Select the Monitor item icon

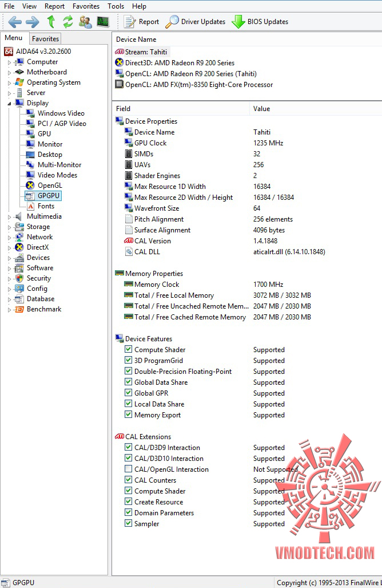click(x=30, y=144)
